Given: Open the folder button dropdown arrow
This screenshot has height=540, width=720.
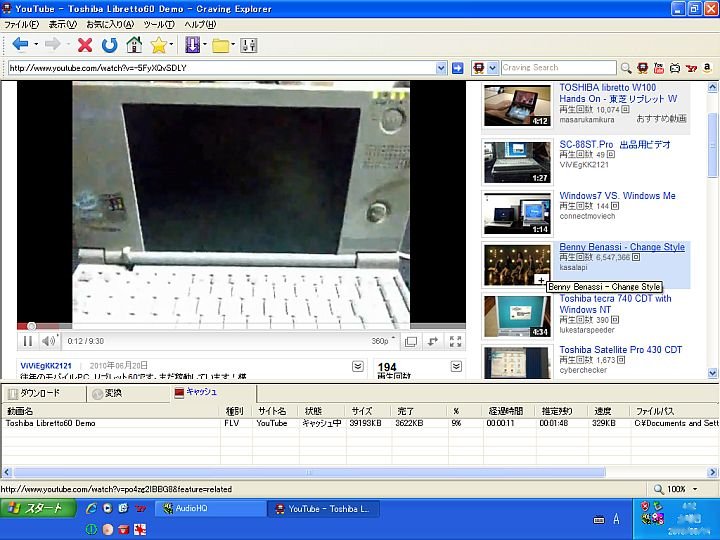Looking at the screenshot, I should (233, 45).
